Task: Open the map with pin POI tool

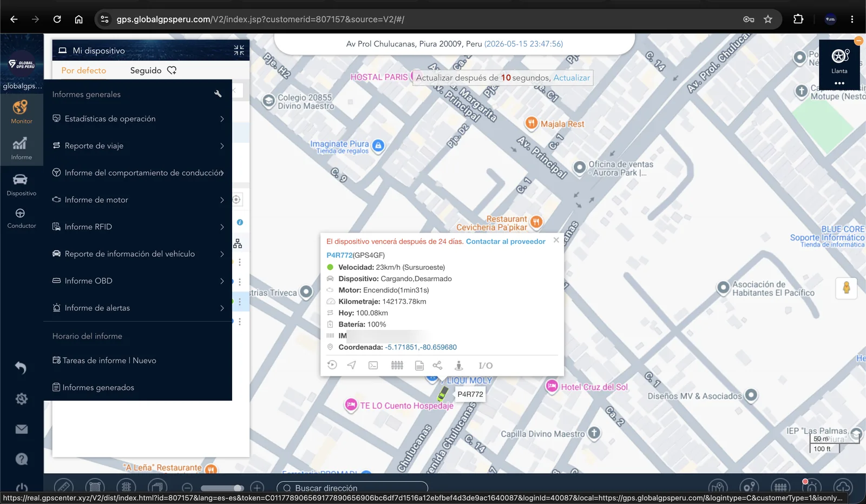Action: coord(718,487)
